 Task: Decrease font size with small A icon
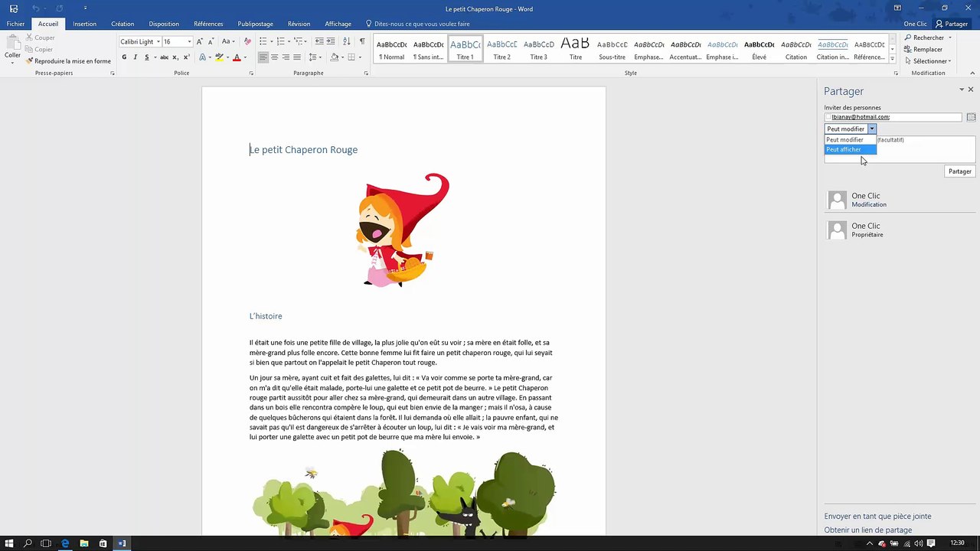pos(211,41)
